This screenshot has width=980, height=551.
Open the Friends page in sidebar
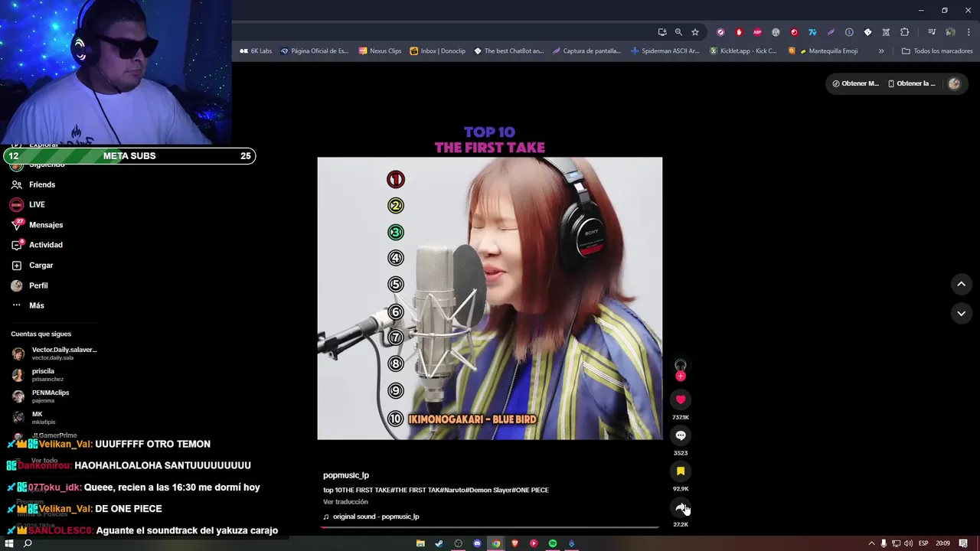tap(33, 184)
